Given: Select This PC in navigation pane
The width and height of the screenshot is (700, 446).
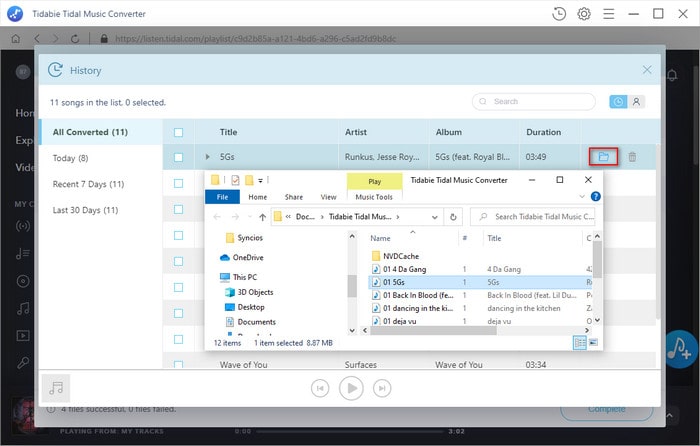Looking at the screenshot, I should tap(238, 277).
